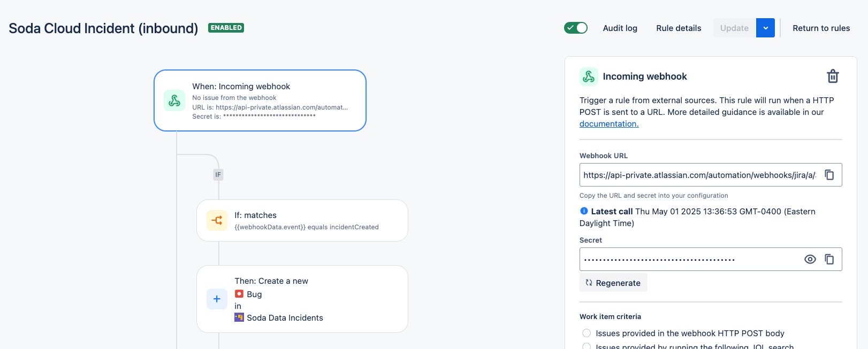Select Issues provided in webhook HTTP POST body

587,333
